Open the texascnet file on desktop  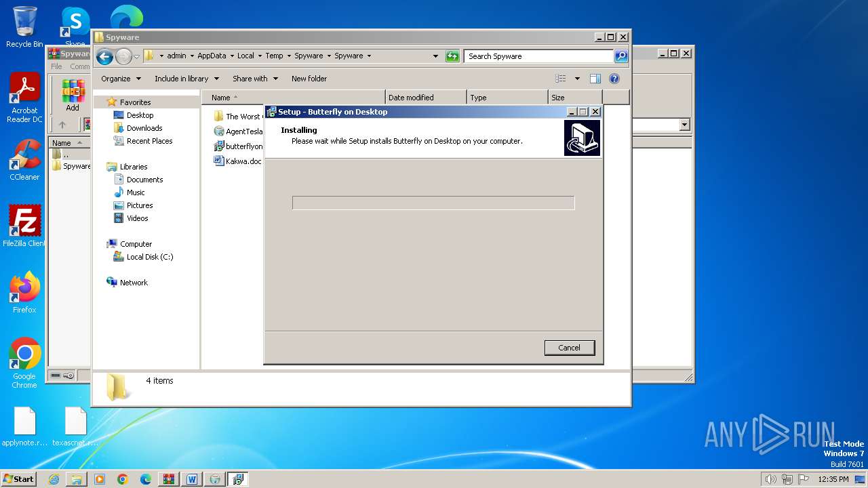pos(75,427)
